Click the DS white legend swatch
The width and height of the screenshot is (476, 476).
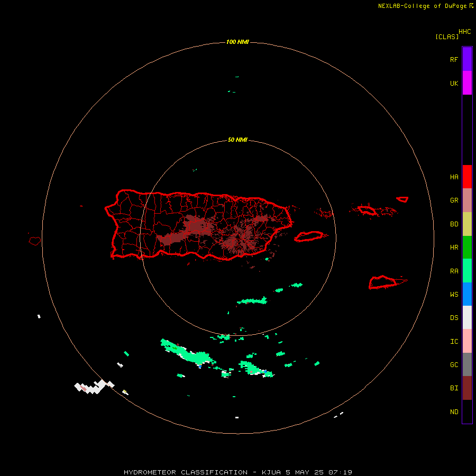pyautogui.click(x=467, y=317)
